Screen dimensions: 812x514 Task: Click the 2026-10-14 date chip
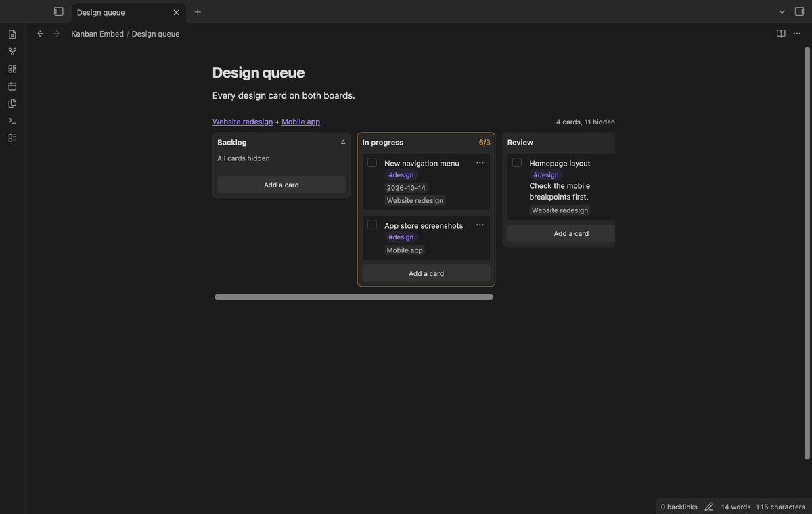pos(406,188)
